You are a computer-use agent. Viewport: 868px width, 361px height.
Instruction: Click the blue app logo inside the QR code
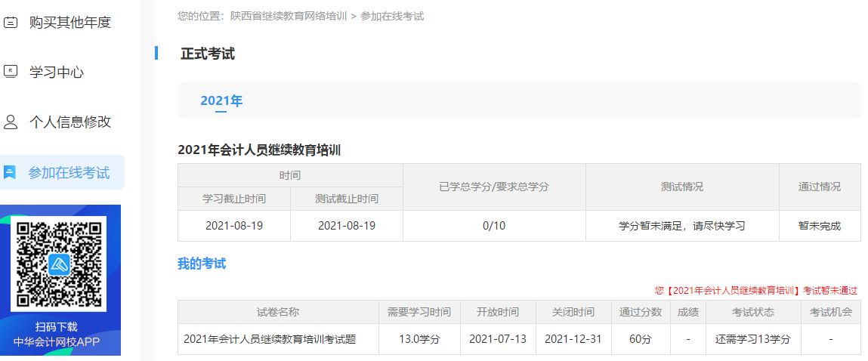coord(59,264)
